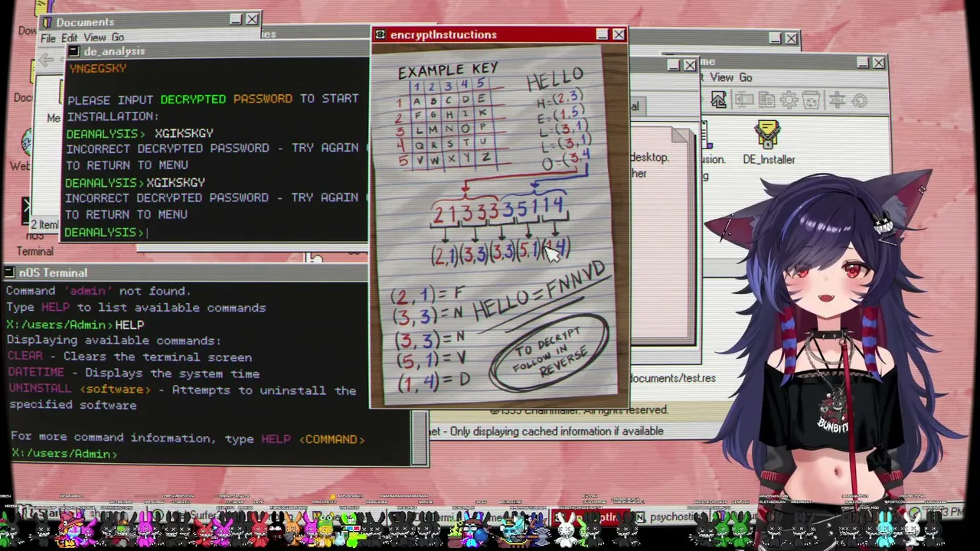Click the Documents window folder title icon

[47, 22]
